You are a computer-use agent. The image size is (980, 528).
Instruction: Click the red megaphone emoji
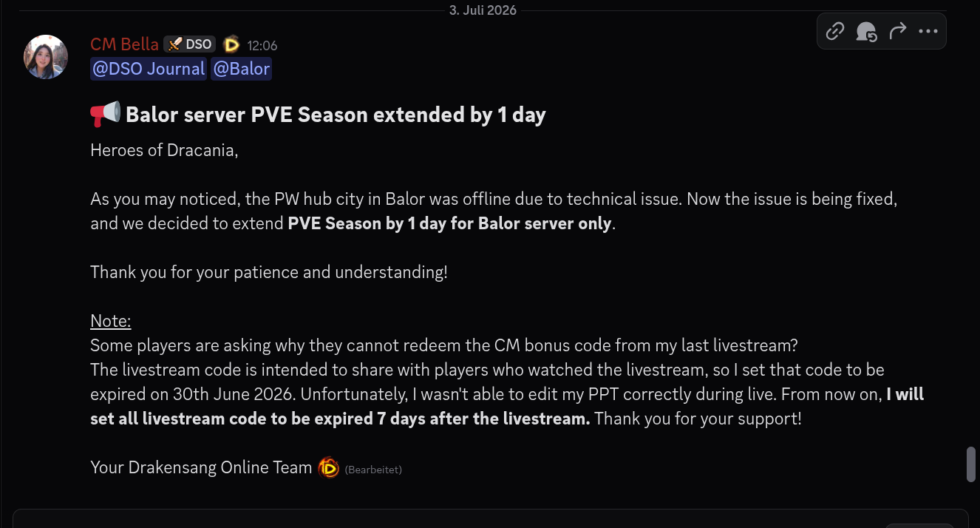point(105,114)
